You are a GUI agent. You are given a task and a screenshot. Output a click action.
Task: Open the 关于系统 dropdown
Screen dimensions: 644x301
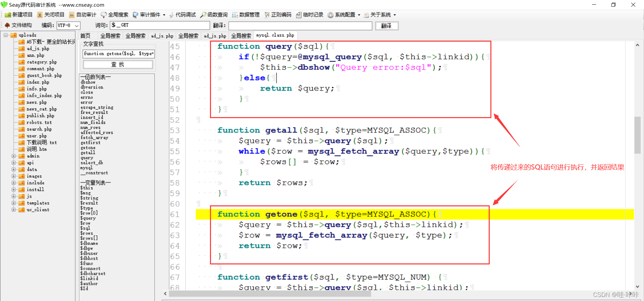pyautogui.click(x=380, y=15)
